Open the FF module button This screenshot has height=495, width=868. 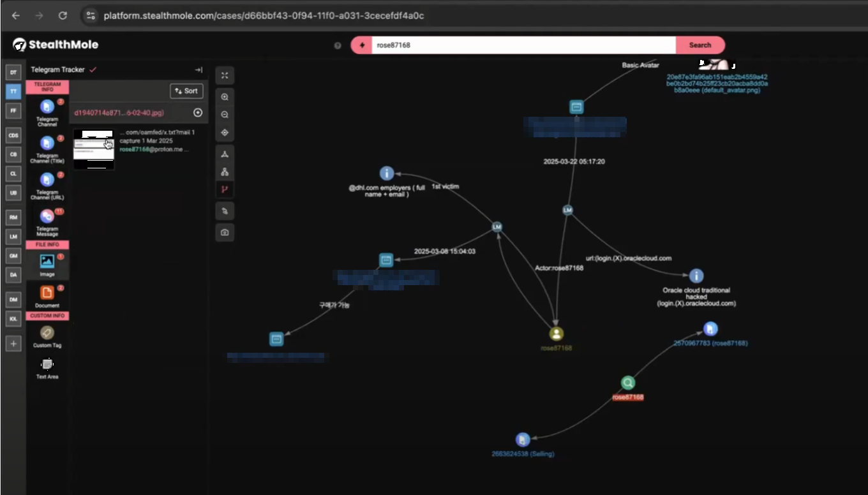tap(13, 110)
